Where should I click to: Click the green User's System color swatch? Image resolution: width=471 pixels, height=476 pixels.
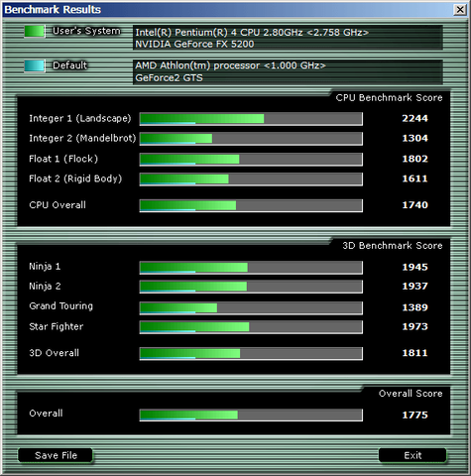(x=35, y=32)
